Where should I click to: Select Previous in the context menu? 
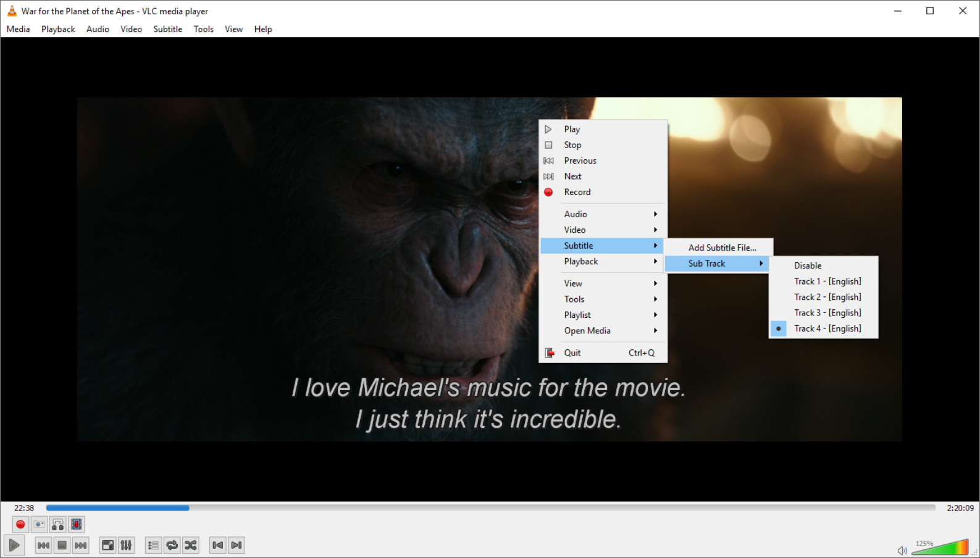pyautogui.click(x=603, y=160)
